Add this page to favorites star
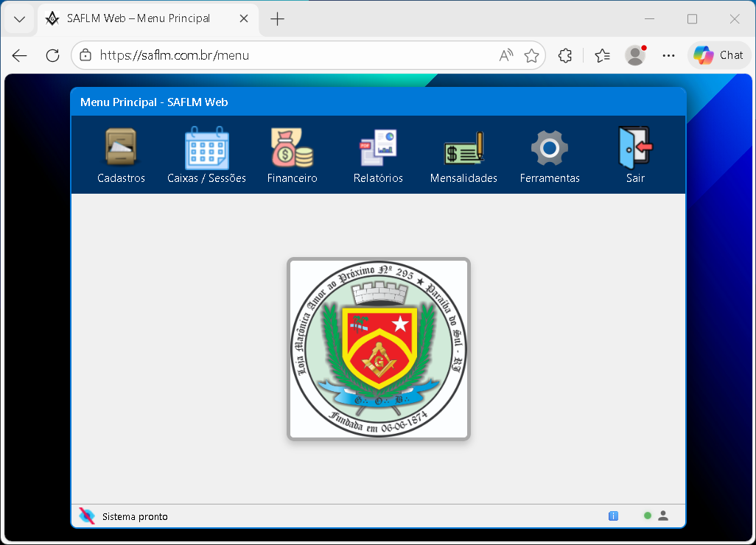Viewport: 756px width, 545px height. 531,55
